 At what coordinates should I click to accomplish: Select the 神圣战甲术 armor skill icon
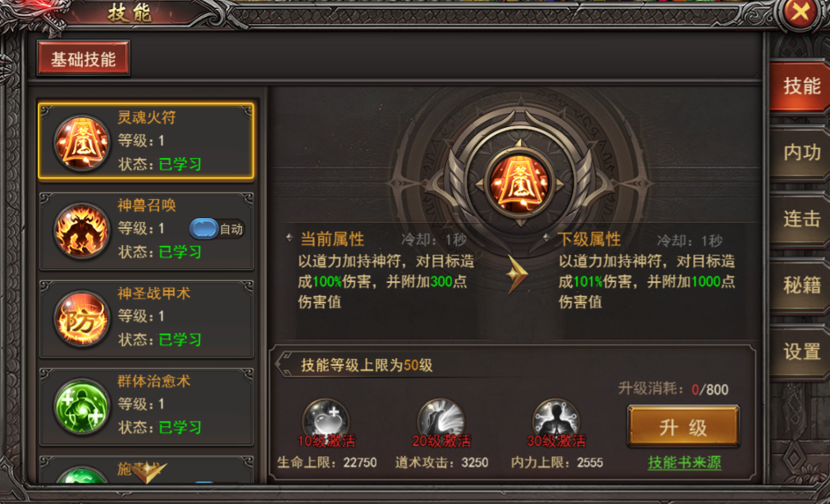click(81, 318)
